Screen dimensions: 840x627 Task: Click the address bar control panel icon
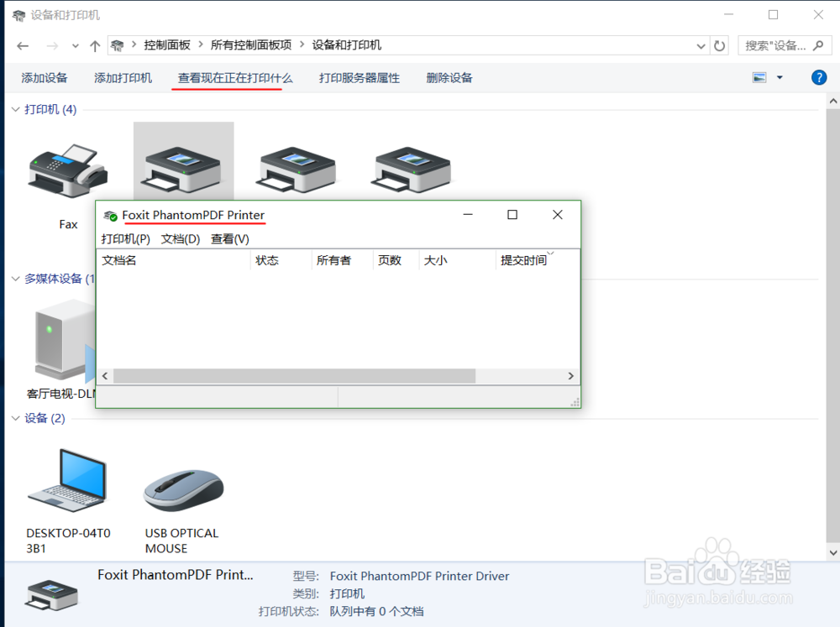click(118, 45)
